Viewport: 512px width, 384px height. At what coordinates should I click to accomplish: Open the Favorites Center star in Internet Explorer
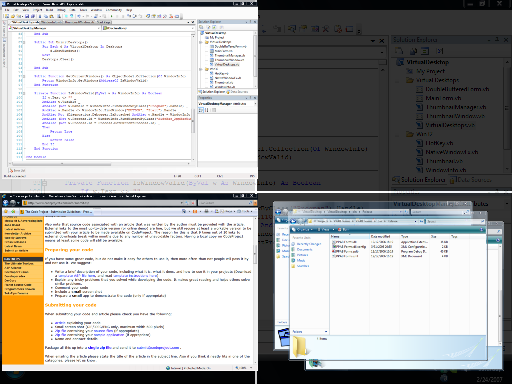tap(6, 212)
